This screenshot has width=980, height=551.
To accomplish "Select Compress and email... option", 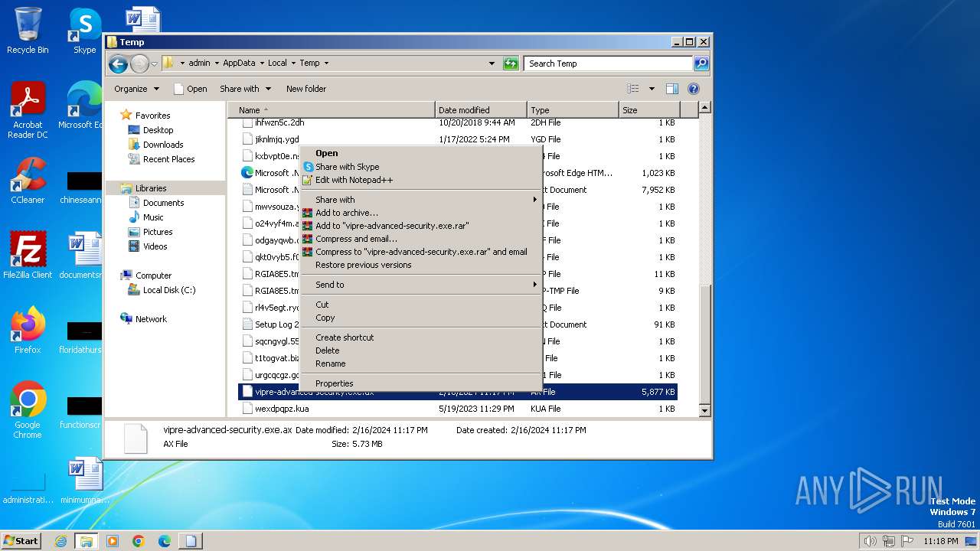I will (x=420, y=239).
